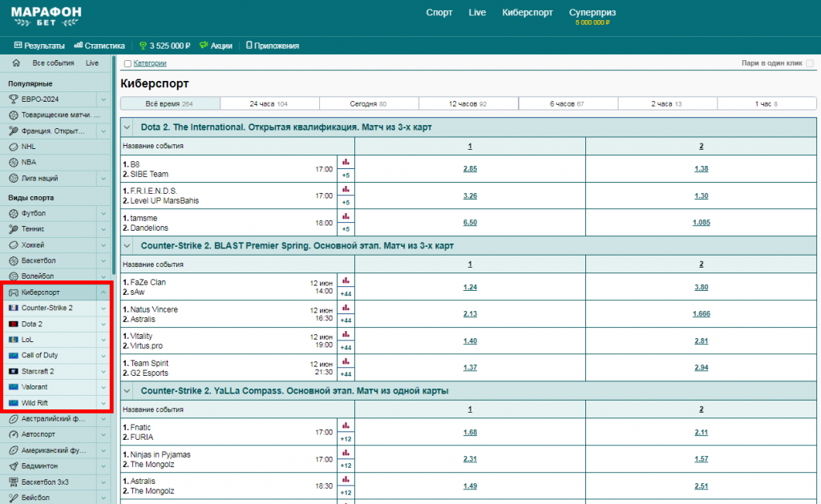Select Все события in sidebar header

coord(53,62)
